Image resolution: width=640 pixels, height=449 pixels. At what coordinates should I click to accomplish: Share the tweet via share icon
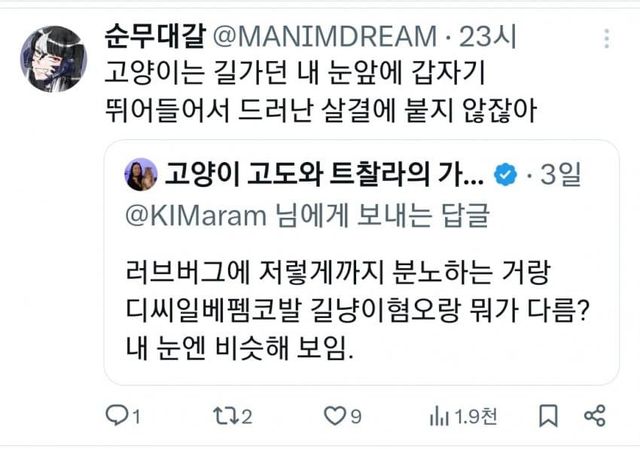[x=595, y=416]
